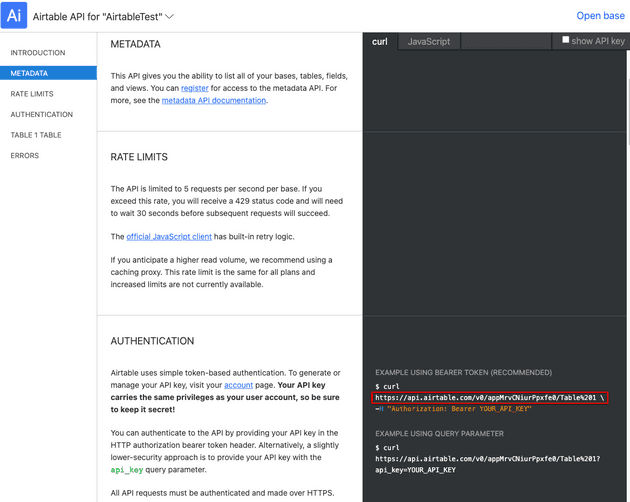This screenshot has height=502, width=630.
Task: Click the bearer token curl URL line
Action: 489,398
